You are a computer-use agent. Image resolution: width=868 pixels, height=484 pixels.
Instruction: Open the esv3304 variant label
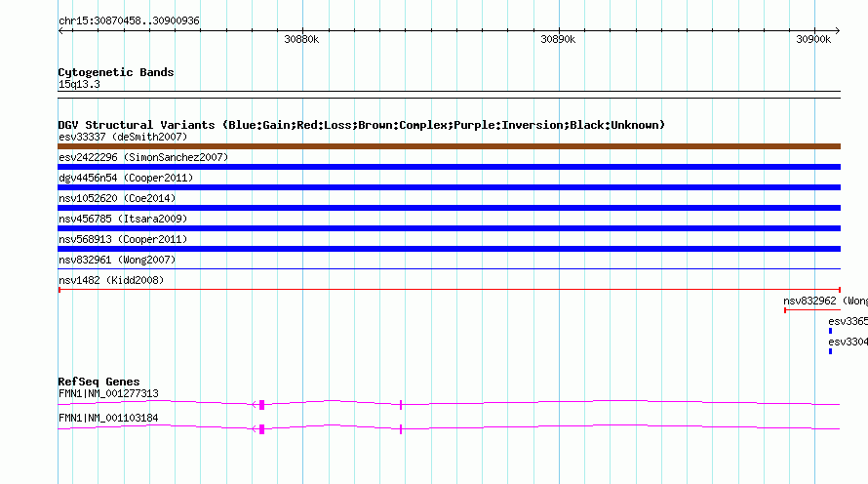(x=848, y=342)
